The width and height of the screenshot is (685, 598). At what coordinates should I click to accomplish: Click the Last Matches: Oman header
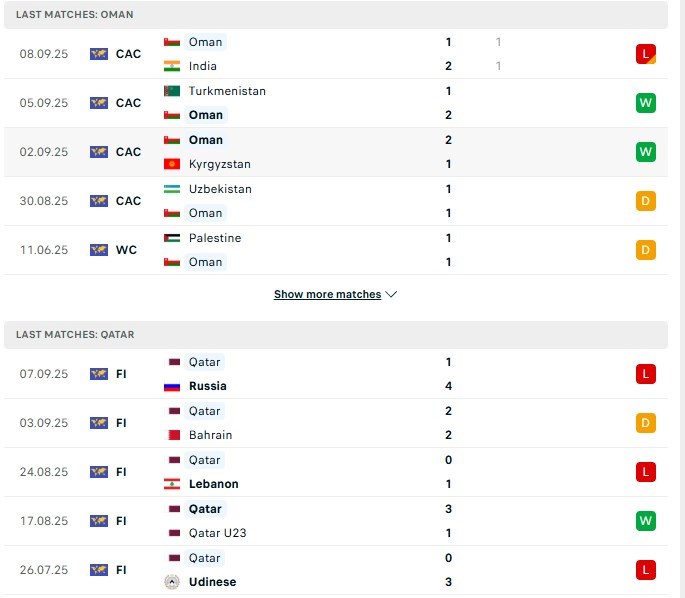[75, 15]
